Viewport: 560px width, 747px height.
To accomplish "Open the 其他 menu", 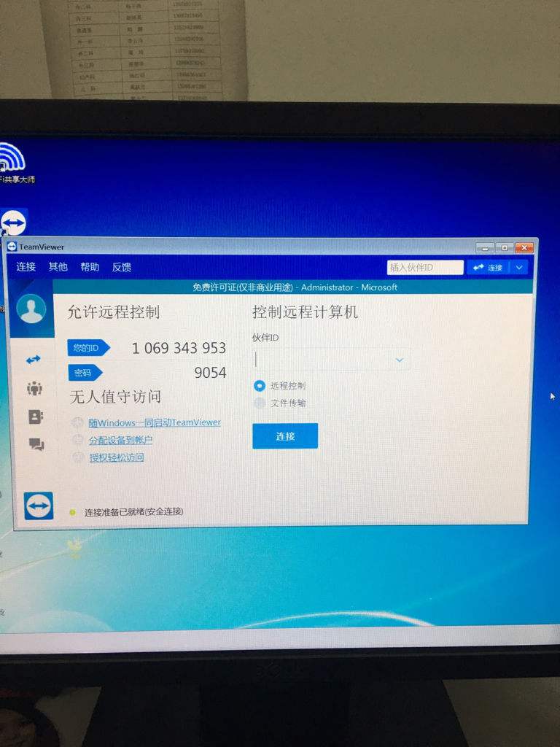I will click(58, 267).
